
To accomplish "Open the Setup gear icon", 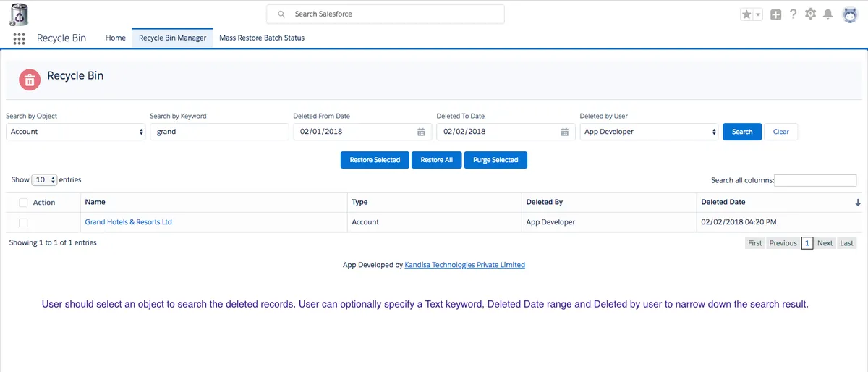I will (x=810, y=14).
